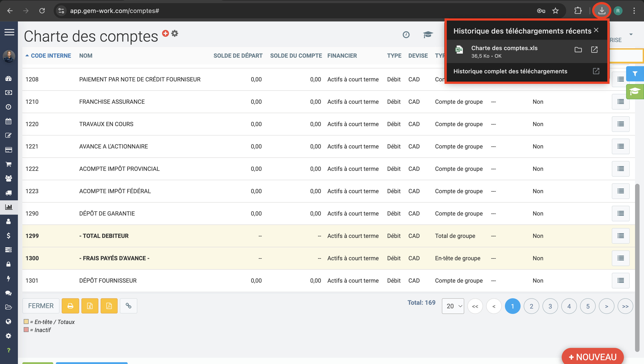
Task: Open the gear settings icon beside the page title
Action: tap(175, 33)
